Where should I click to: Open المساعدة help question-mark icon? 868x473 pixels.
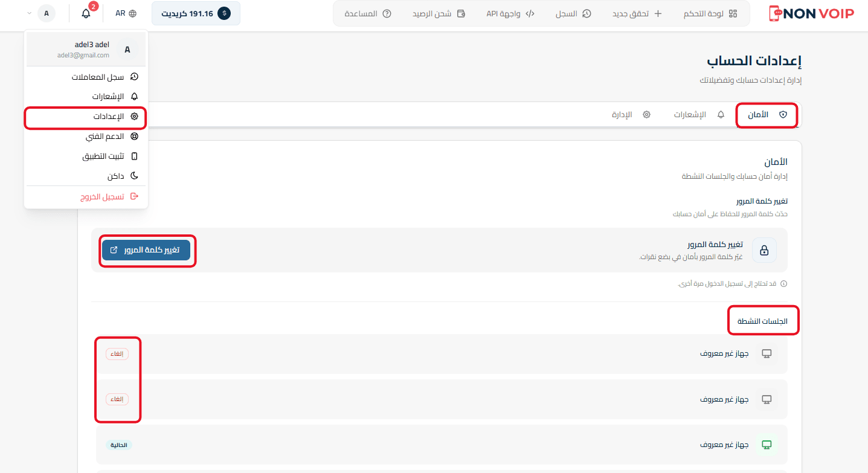click(387, 13)
